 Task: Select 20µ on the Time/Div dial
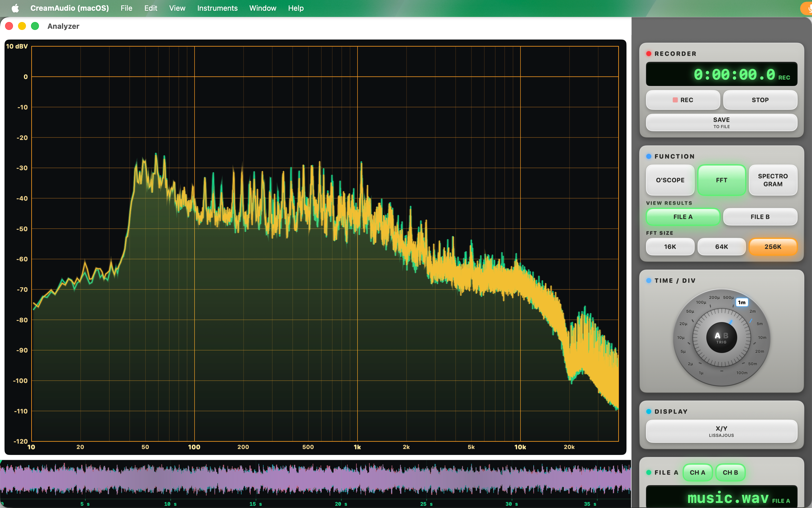click(683, 324)
